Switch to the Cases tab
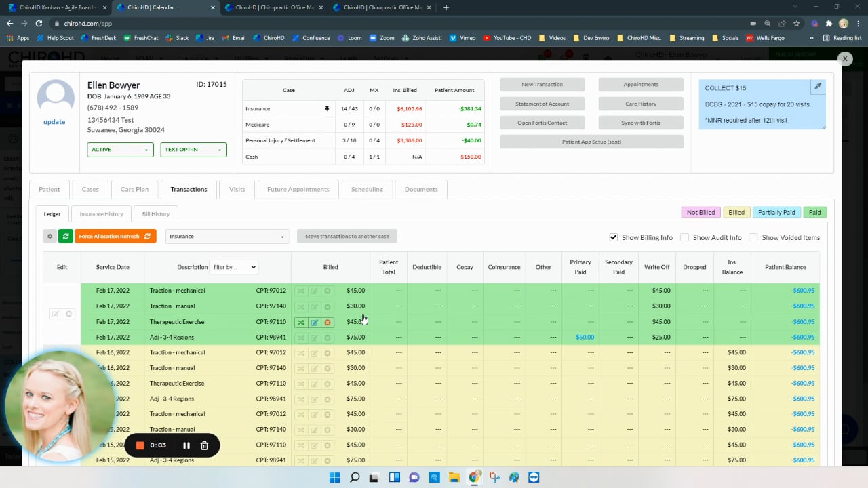 90,189
